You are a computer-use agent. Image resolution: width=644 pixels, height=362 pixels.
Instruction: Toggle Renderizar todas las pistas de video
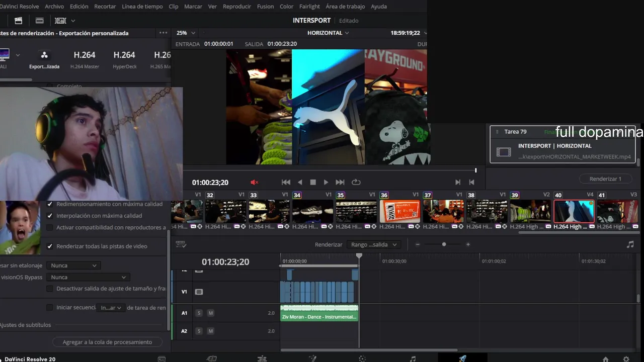coord(50,246)
